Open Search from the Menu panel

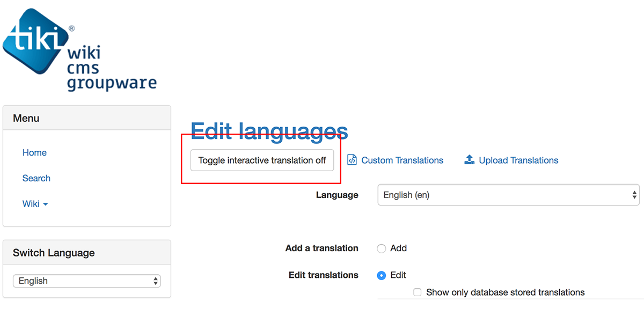click(x=36, y=178)
